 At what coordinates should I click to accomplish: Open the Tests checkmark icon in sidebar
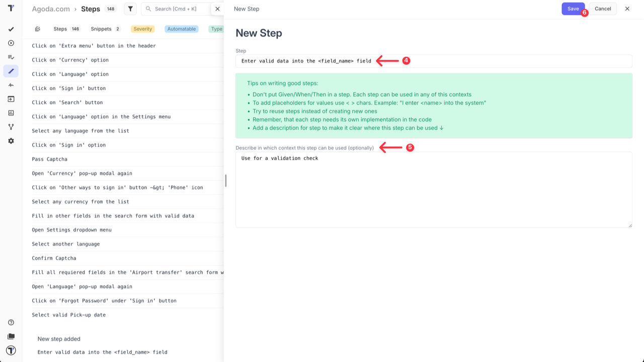11,29
